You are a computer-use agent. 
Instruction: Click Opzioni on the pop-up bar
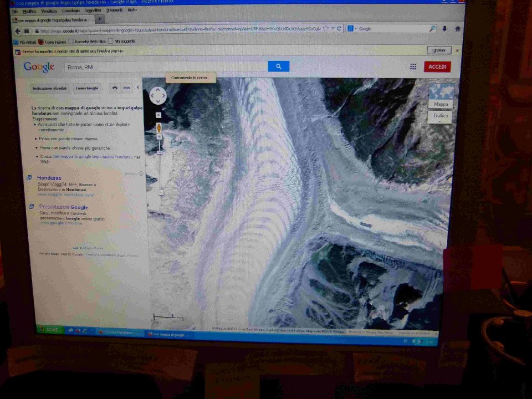[x=439, y=50]
